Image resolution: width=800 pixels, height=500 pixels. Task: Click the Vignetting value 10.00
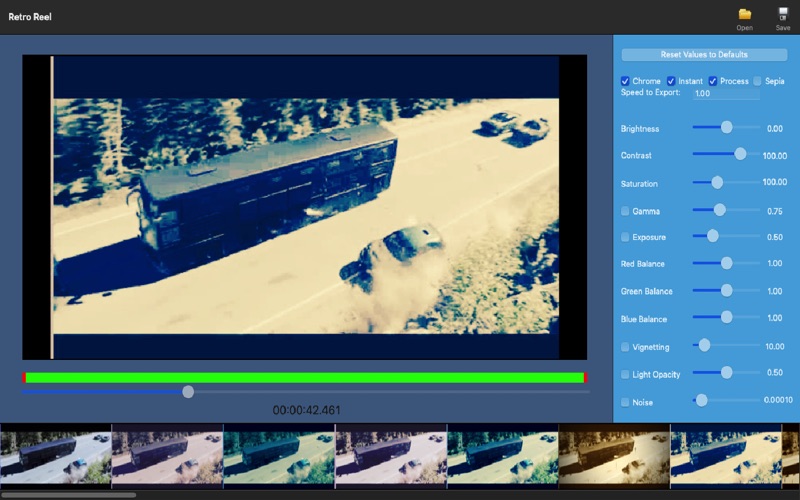tap(774, 346)
